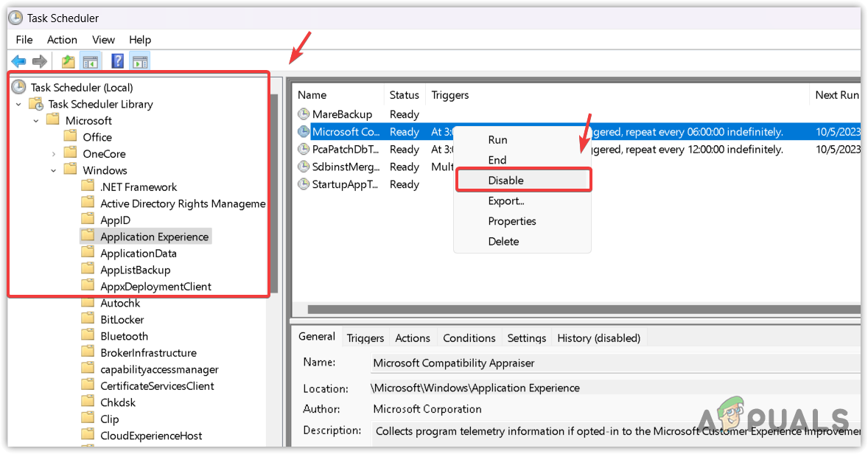
Task: Select the Active Directory Rights Management folder
Action: [x=183, y=203]
